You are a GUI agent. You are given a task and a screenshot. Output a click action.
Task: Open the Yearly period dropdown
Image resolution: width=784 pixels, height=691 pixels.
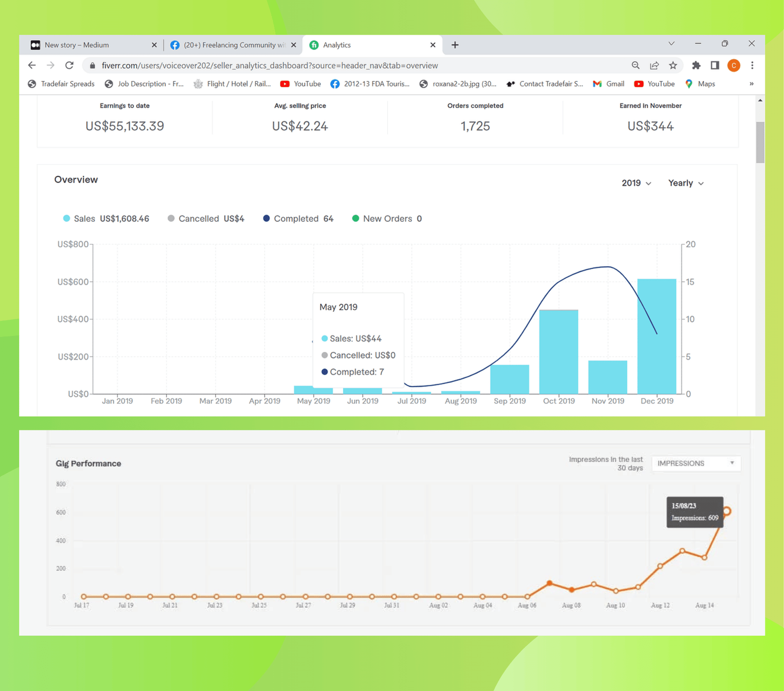[x=686, y=183]
